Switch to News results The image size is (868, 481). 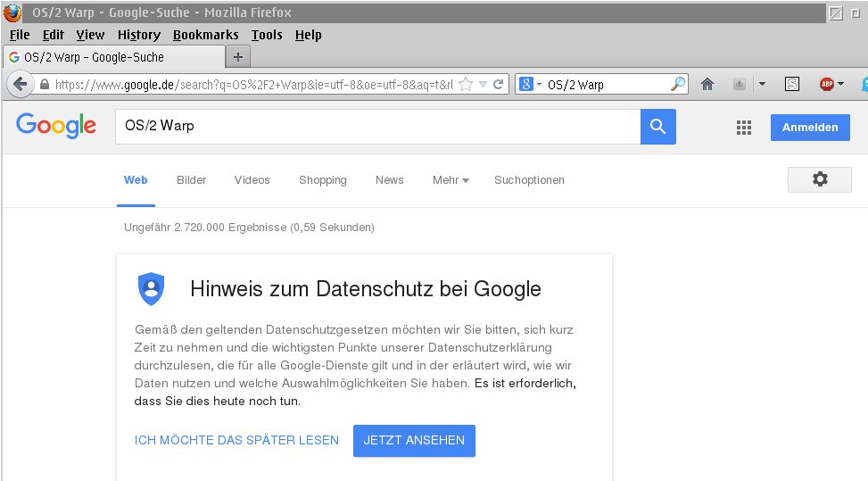pyautogui.click(x=390, y=180)
